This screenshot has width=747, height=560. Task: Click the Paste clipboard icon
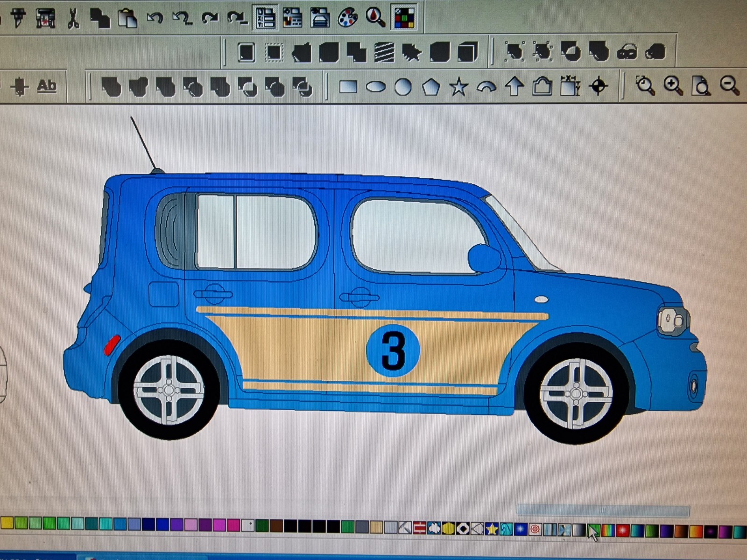[127, 19]
